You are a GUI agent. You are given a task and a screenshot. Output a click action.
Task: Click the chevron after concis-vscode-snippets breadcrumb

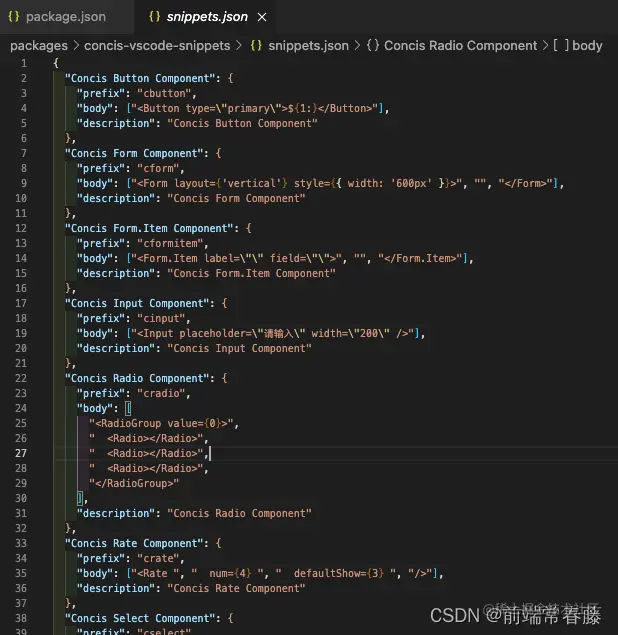point(239,46)
